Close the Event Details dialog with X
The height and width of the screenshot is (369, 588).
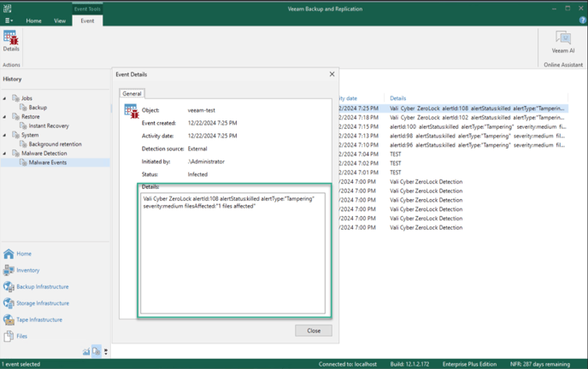pyautogui.click(x=332, y=74)
